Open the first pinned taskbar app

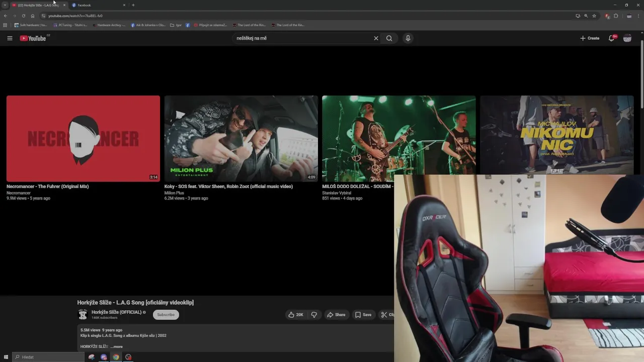pyautogui.click(x=91, y=357)
